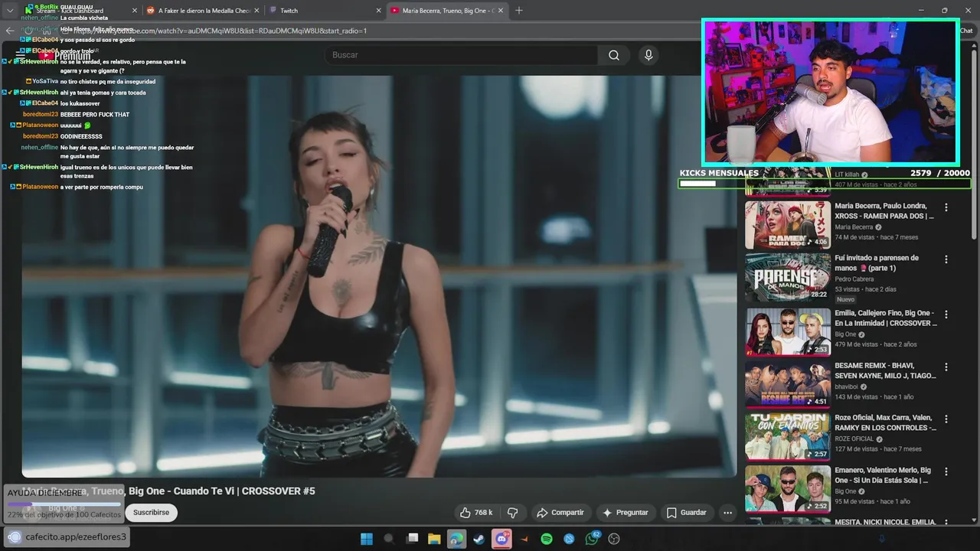Click the playing video of María Becerra
This screenshot has height=551, width=980.
click(379, 276)
